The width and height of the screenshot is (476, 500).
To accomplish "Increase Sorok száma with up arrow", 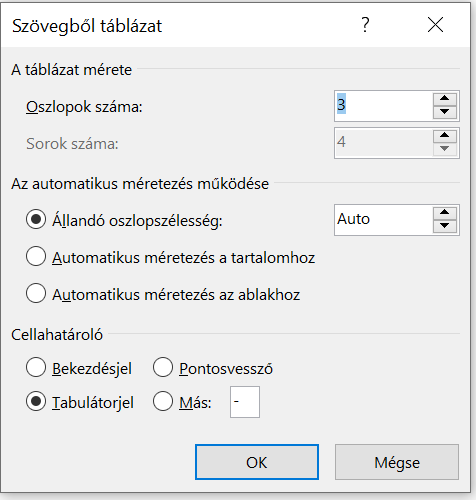I will coord(445,135).
